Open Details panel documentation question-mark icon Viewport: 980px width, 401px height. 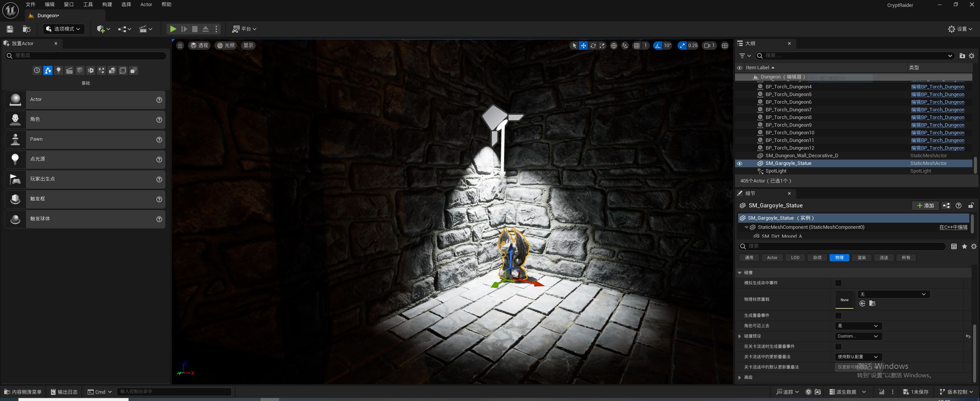click(x=959, y=205)
